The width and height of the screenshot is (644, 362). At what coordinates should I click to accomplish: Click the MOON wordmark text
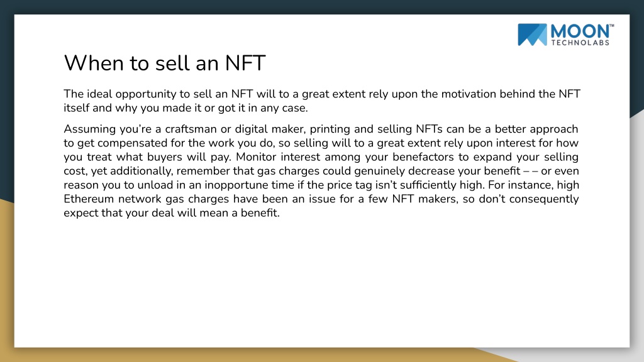[580, 31]
